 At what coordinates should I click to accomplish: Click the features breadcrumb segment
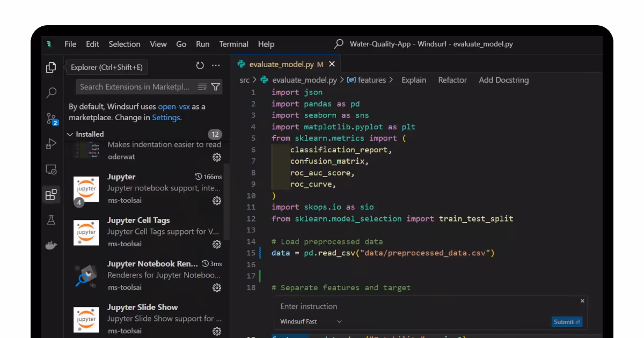tap(367, 80)
